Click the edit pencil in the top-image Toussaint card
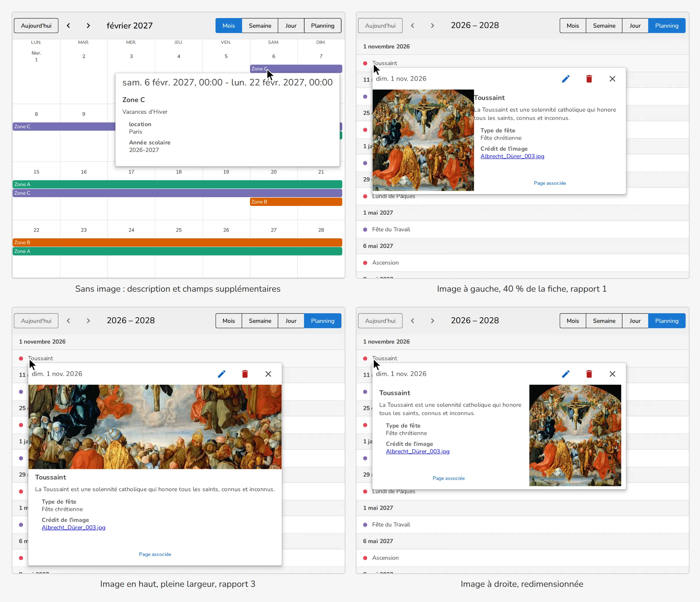700x602 pixels. [x=221, y=374]
